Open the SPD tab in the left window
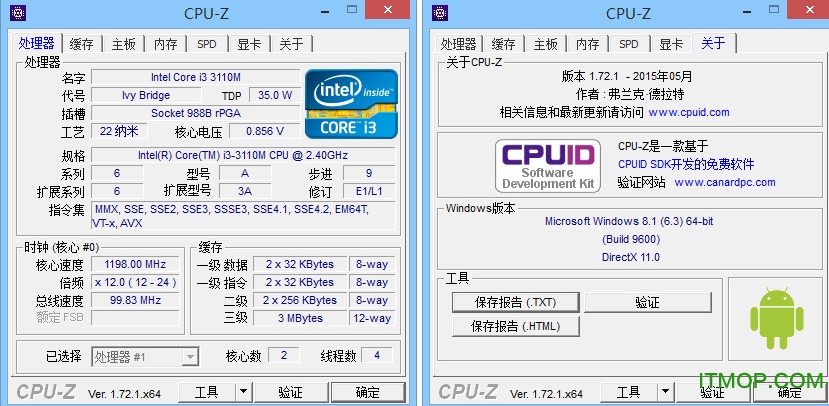 [x=207, y=44]
